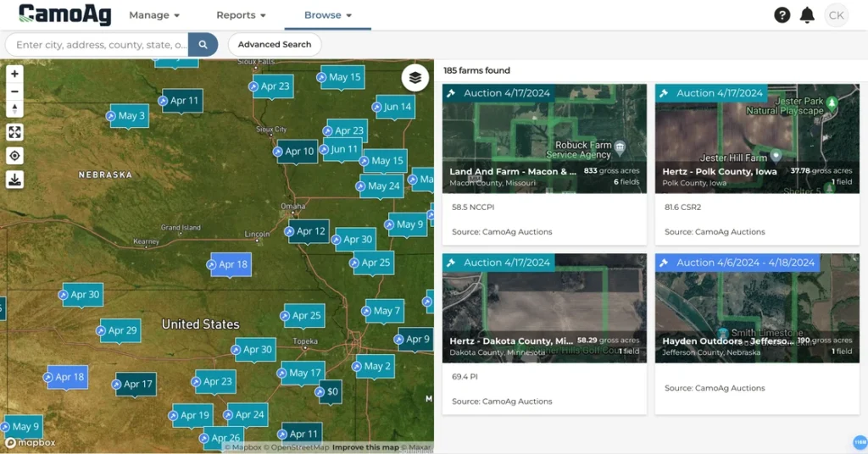868x454 pixels.
Task: Select the May 3 auction marker
Action: 129,116
